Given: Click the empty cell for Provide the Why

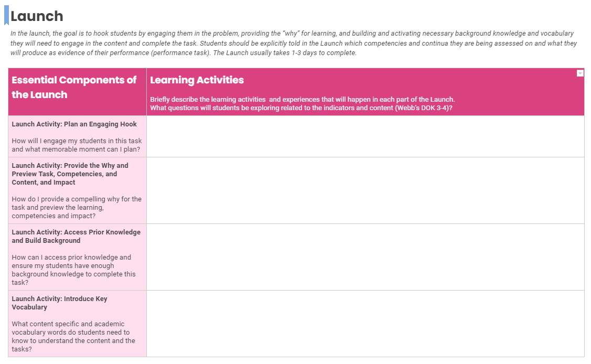Looking at the screenshot, I should (365, 190).
